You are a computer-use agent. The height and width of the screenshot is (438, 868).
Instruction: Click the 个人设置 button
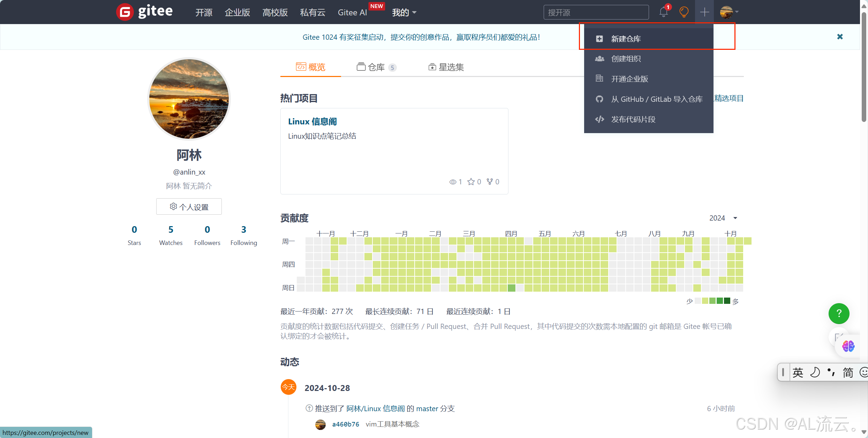189,207
